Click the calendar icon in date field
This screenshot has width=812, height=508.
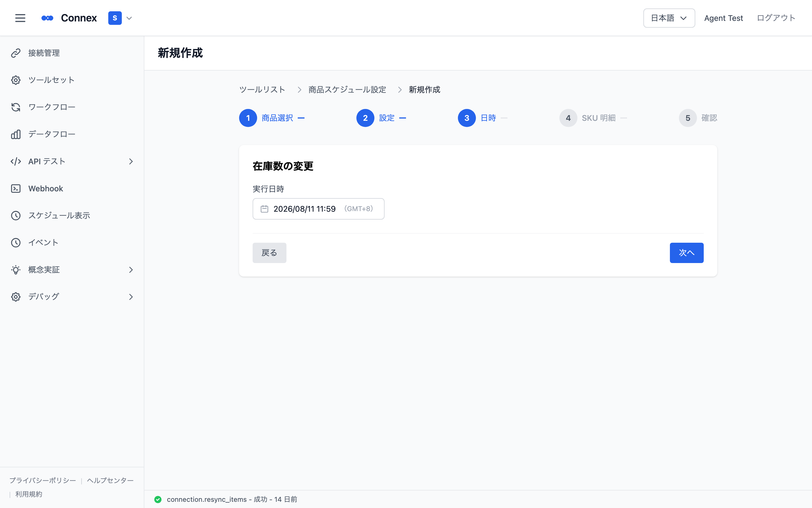coord(264,209)
